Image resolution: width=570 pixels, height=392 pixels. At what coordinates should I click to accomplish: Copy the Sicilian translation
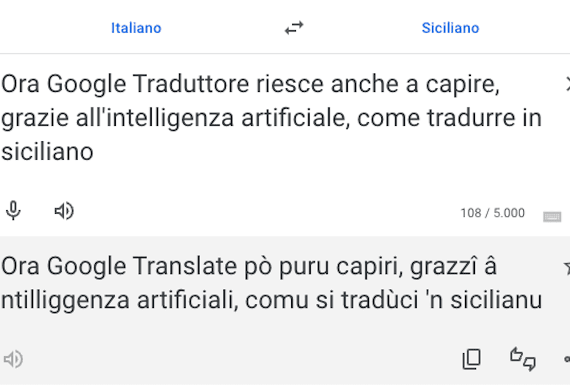pyautogui.click(x=471, y=359)
